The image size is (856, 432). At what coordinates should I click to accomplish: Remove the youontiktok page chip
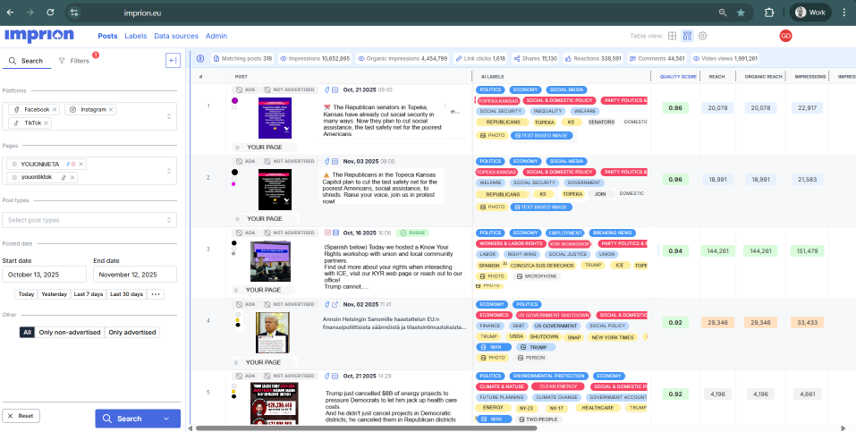tap(72, 177)
